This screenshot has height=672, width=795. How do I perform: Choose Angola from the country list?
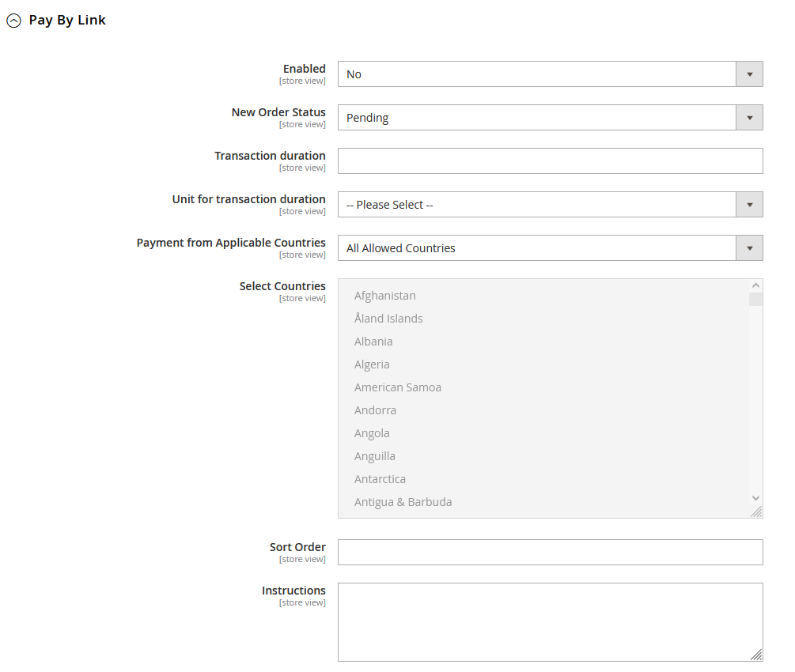pos(372,433)
